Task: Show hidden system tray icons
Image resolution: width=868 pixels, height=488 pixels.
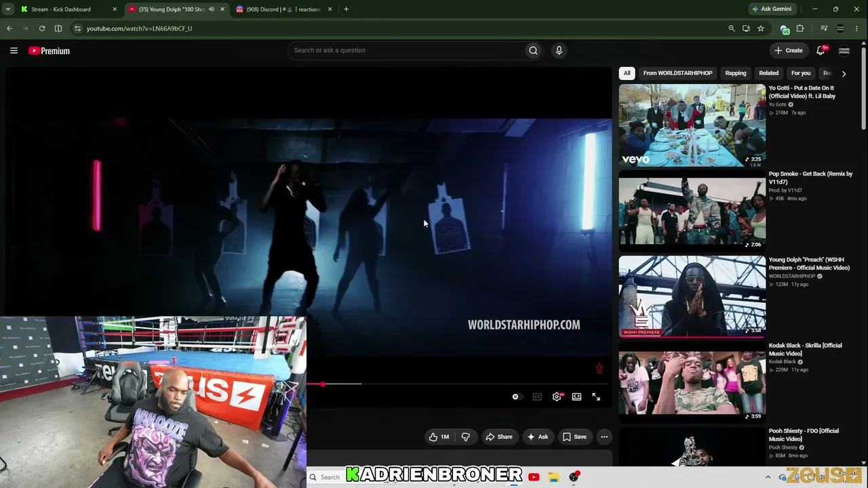Action: 768,477
